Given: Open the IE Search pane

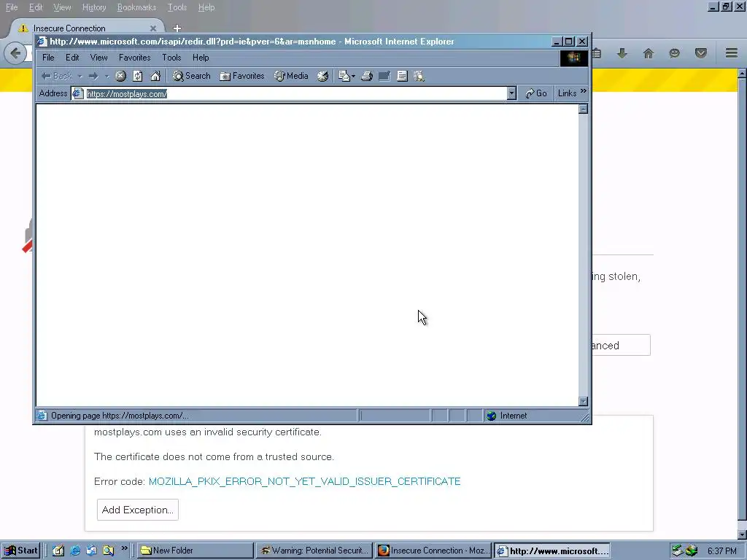Looking at the screenshot, I should (x=192, y=76).
